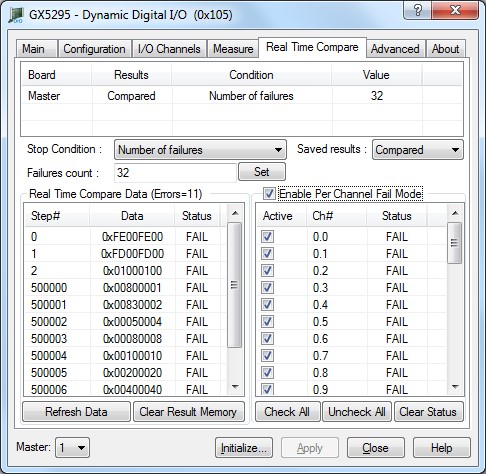
Task: Uncheck Active checkbox for channel 0.0
Action: (267, 237)
